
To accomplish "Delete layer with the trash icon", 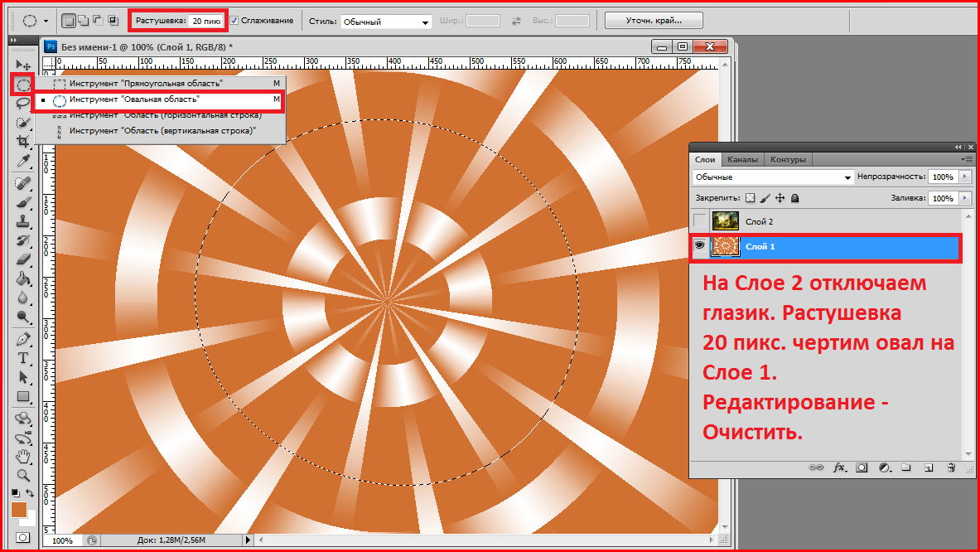I will coord(951,467).
